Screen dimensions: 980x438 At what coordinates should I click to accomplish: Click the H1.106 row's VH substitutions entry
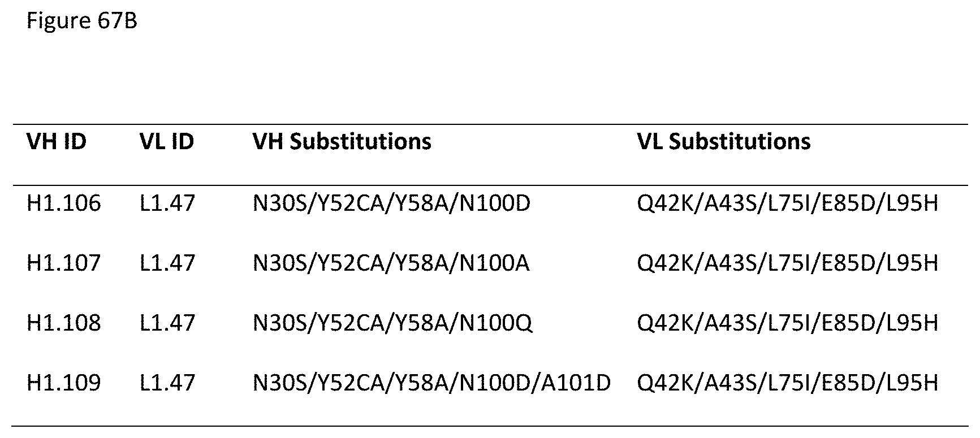(391, 203)
